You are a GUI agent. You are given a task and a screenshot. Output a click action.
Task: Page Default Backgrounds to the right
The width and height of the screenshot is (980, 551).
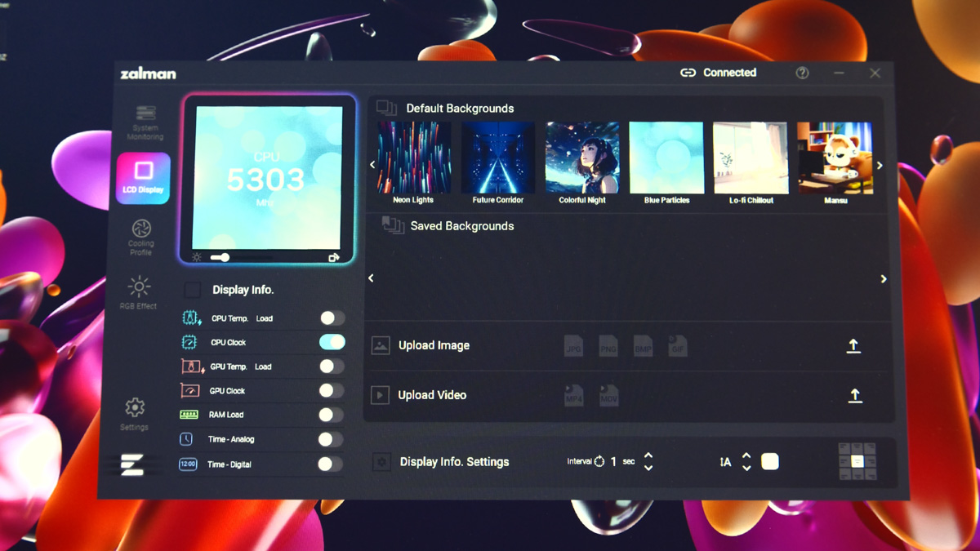coord(880,166)
